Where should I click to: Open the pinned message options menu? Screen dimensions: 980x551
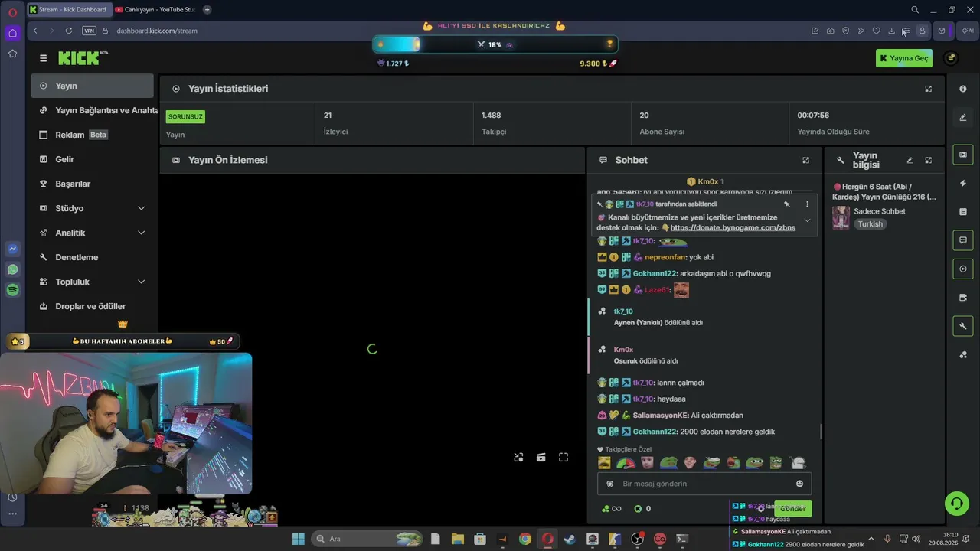coord(807,204)
